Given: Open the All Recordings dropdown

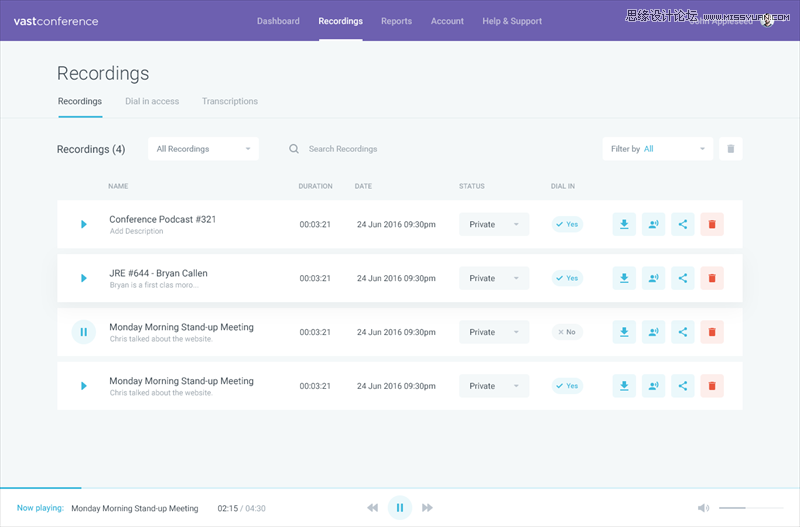Looking at the screenshot, I should click(203, 149).
